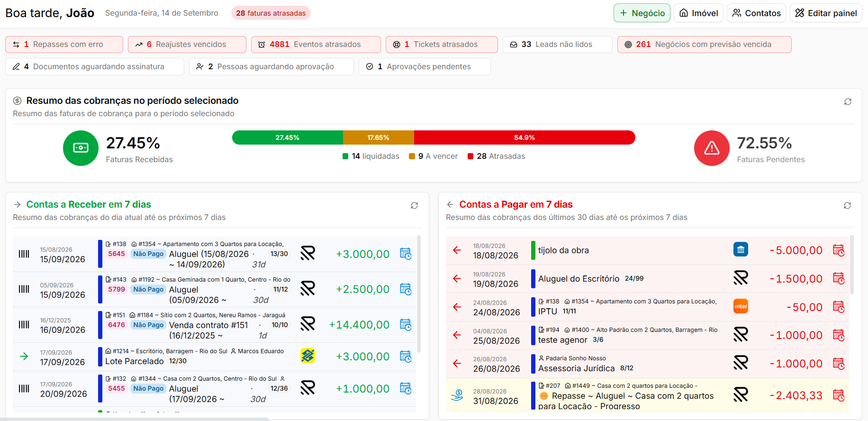Open 4881 Eventos atrasados
868x421 pixels.
316,45
